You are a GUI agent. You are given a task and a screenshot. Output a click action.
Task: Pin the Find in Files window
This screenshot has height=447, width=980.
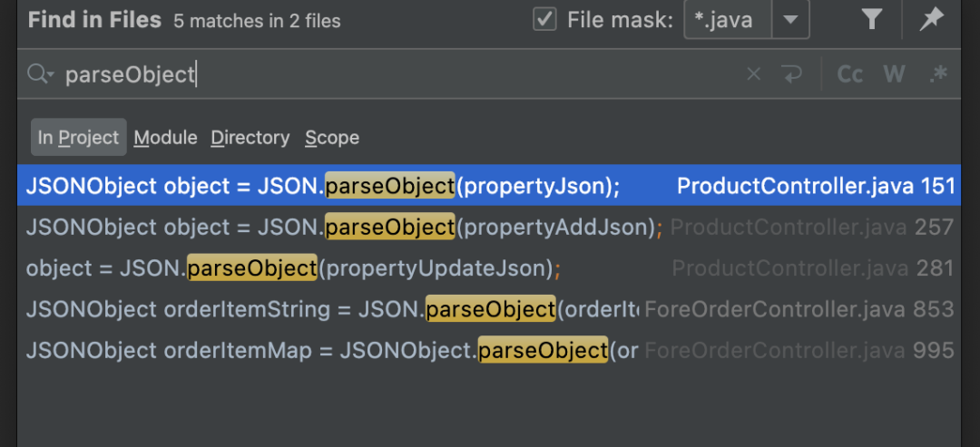click(931, 20)
